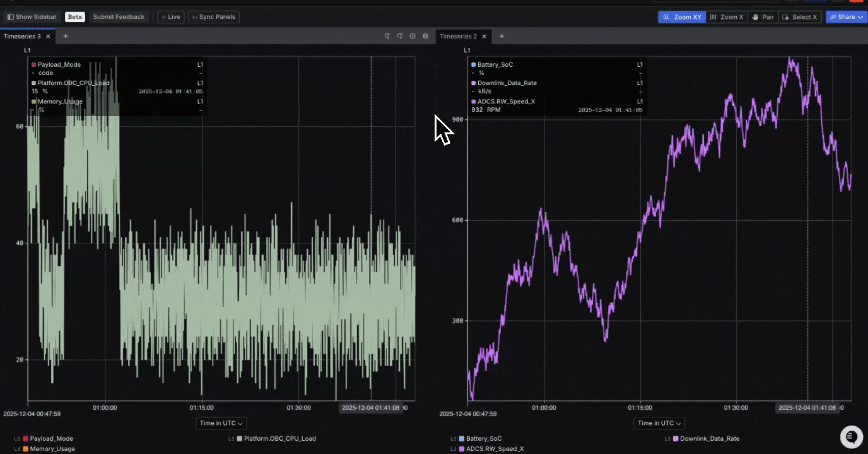Open right panel Time in UTC dropdown

tap(659, 423)
